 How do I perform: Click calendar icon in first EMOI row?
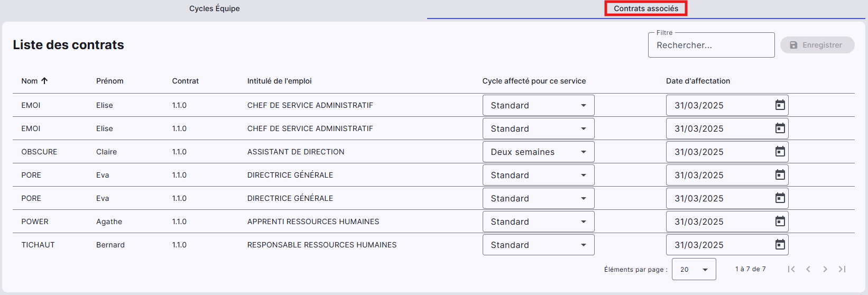[780, 105]
